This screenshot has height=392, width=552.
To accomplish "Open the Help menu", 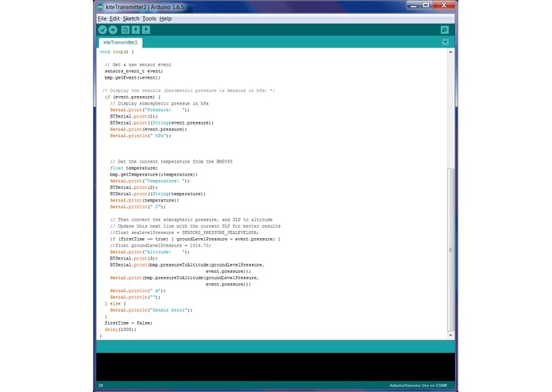I will (165, 18).
